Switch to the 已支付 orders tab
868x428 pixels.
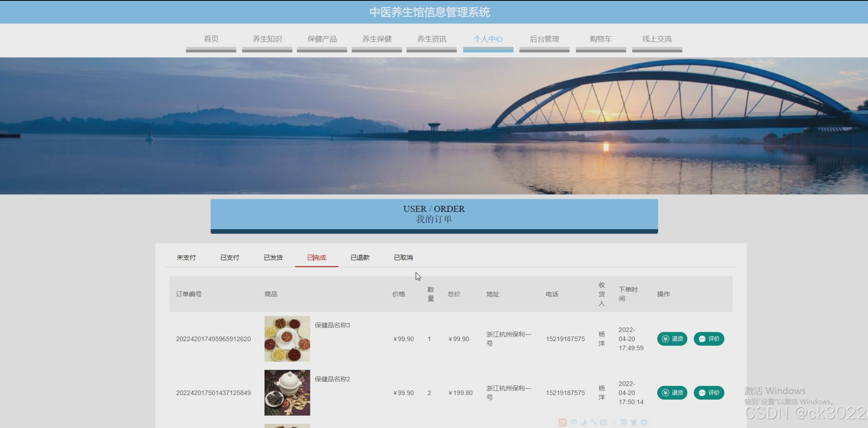click(229, 258)
